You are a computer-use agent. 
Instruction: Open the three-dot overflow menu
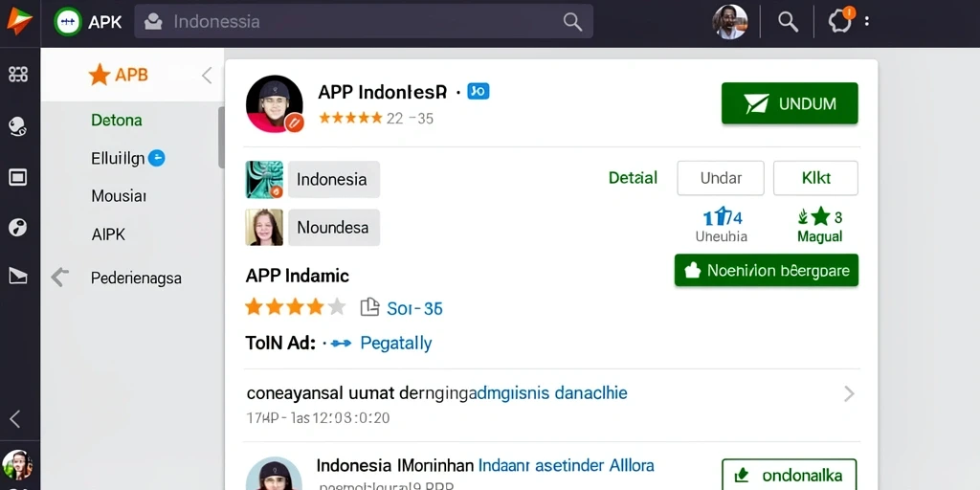(x=867, y=21)
